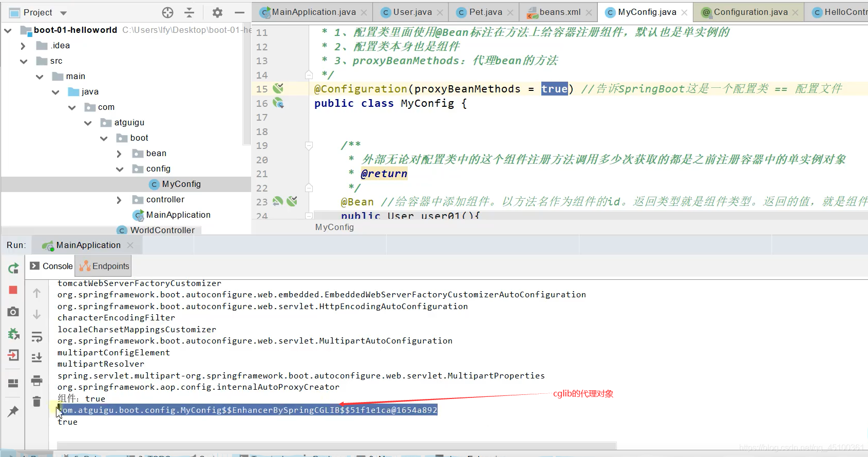Expand the controller package
This screenshot has width=868, height=457.
[x=119, y=200]
